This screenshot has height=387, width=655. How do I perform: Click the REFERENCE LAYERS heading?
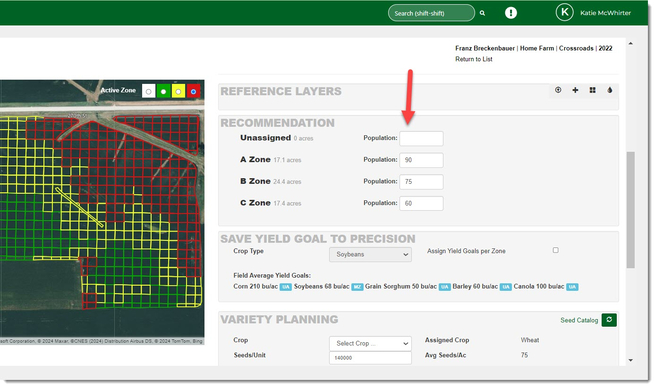[x=281, y=92]
